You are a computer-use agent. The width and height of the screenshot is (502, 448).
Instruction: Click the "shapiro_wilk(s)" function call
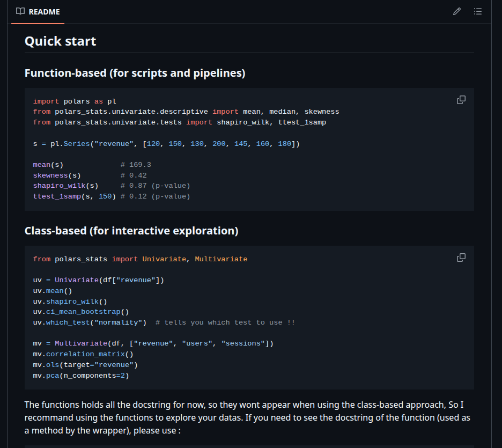65,186
